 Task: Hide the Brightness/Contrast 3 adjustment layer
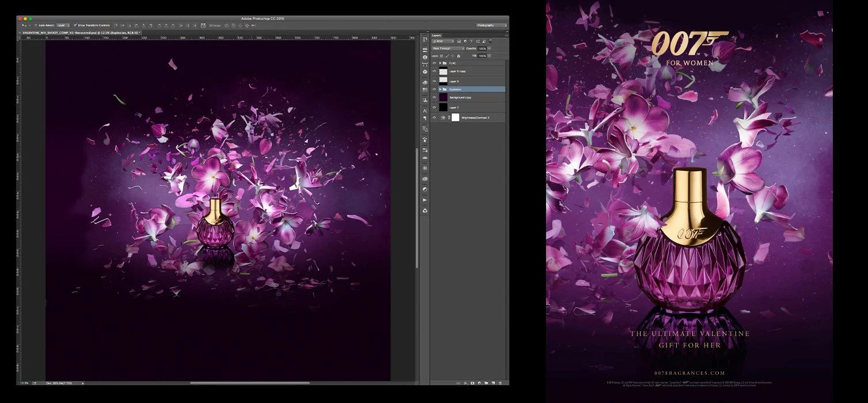click(x=434, y=117)
